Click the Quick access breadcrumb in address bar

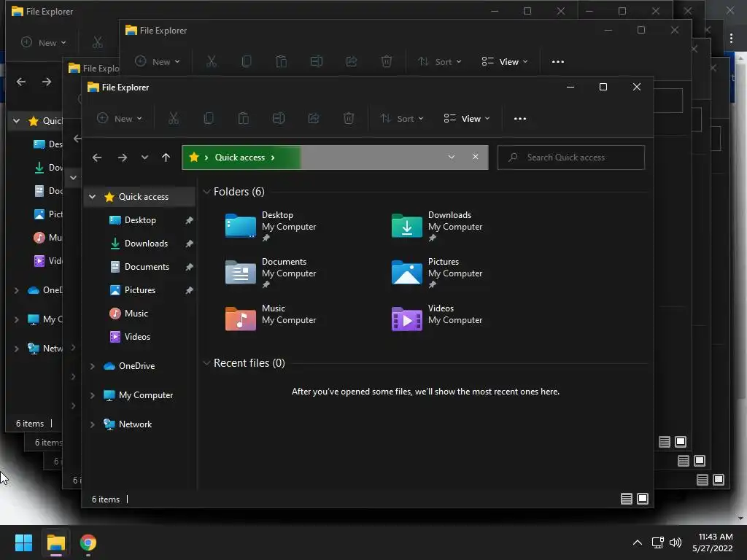(239, 157)
